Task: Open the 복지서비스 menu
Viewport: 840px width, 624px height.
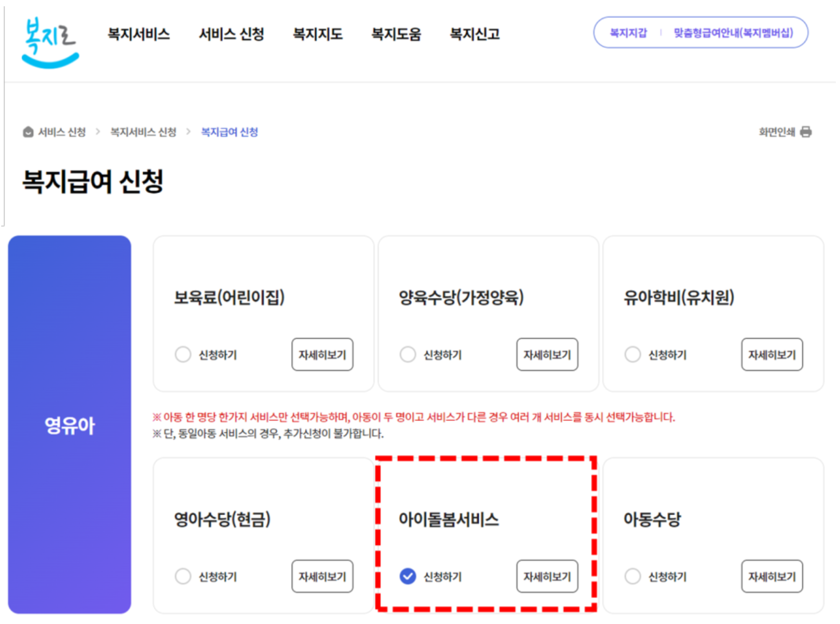Action: [x=139, y=33]
